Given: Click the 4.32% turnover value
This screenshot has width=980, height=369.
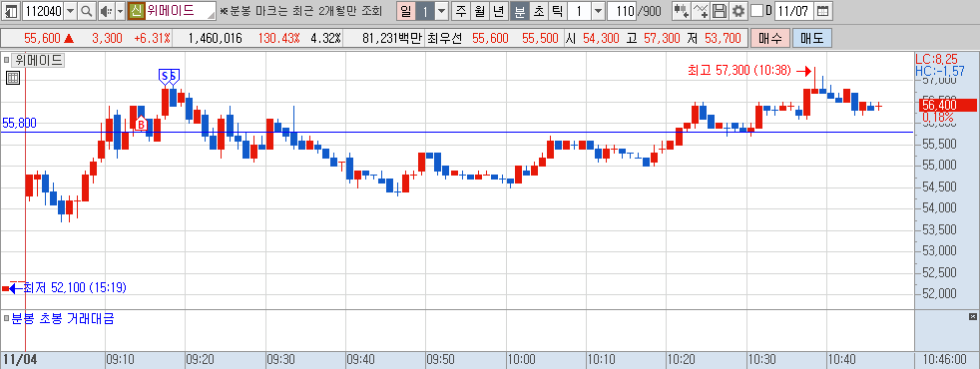Looking at the screenshot, I should pyautogui.click(x=325, y=38).
